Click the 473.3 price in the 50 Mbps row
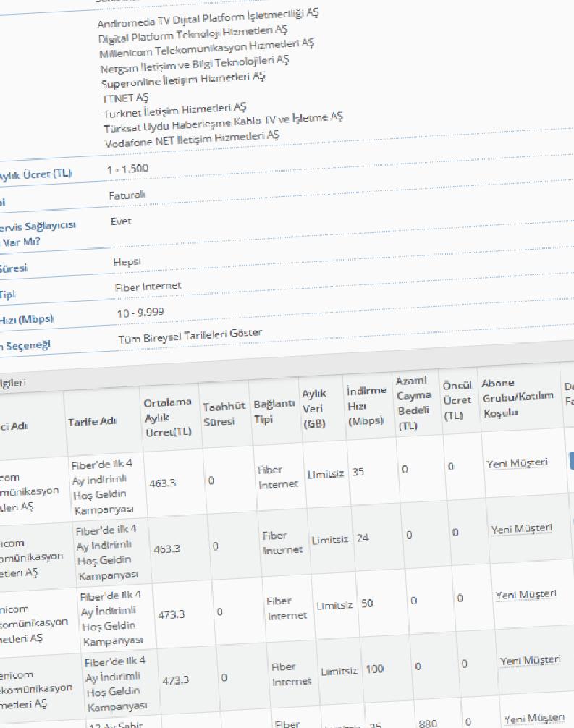The height and width of the screenshot is (728, 574). click(171, 614)
